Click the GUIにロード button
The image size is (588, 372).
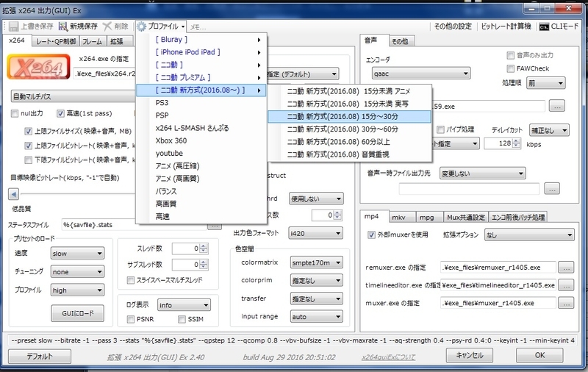pyautogui.click(x=78, y=313)
